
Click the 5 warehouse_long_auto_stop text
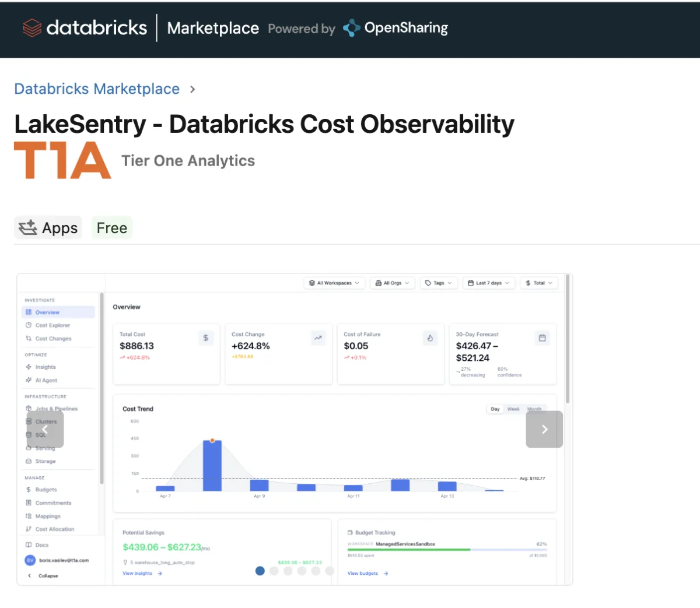click(163, 563)
